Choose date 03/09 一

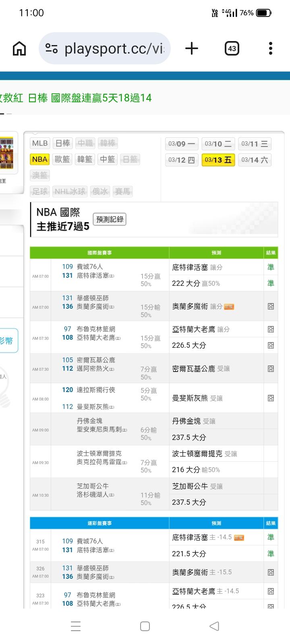182,144
